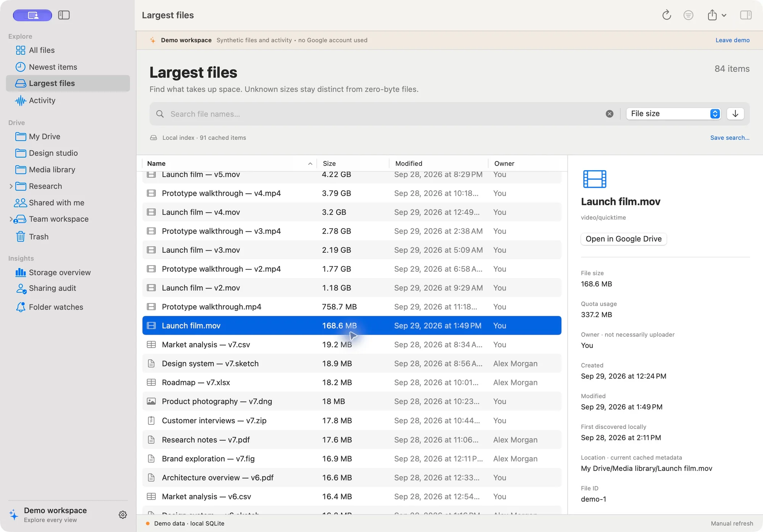The height and width of the screenshot is (532, 763).
Task: Clear the search field
Action: [610, 114]
